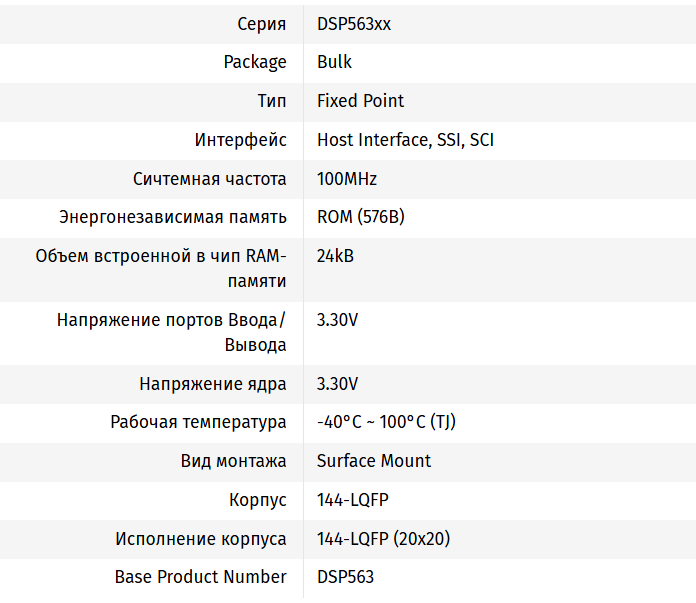
Task: Click the Напряжение портов Ввода/Вывода label
Action: point(171,333)
